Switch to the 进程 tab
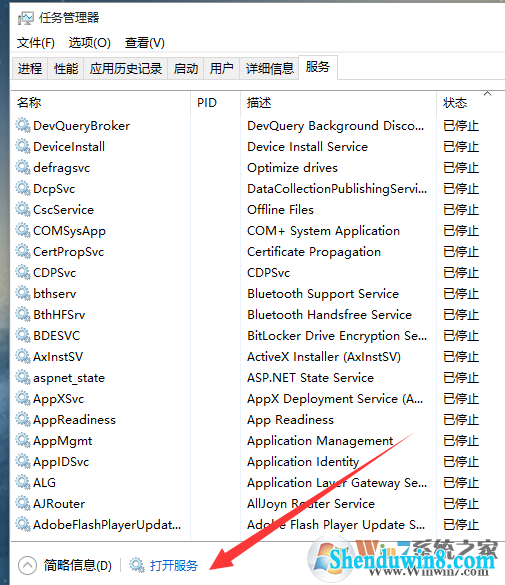This screenshot has width=505, height=585. 30,69
